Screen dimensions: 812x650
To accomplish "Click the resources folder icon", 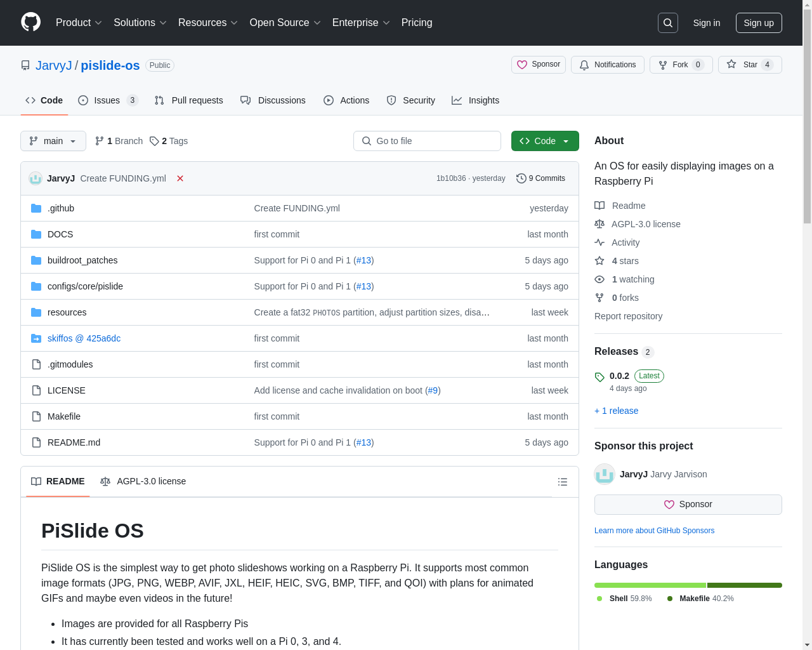I will pyautogui.click(x=36, y=312).
